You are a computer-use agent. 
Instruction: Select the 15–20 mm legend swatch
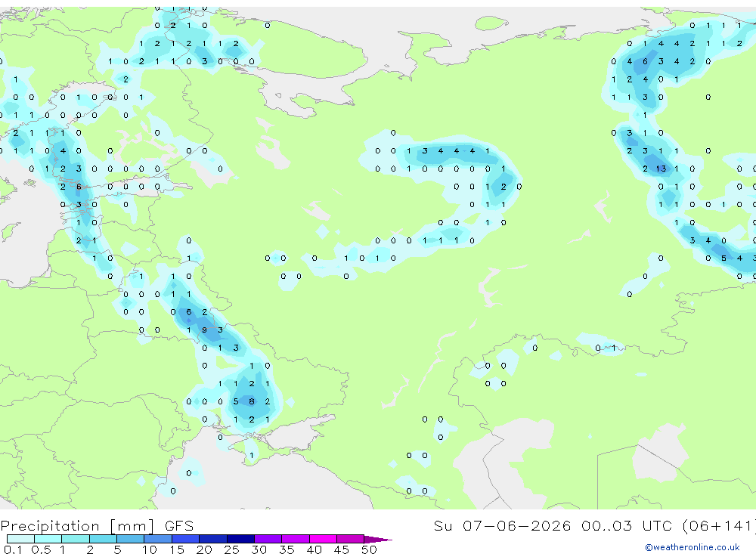pyautogui.click(x=185, y=539)
